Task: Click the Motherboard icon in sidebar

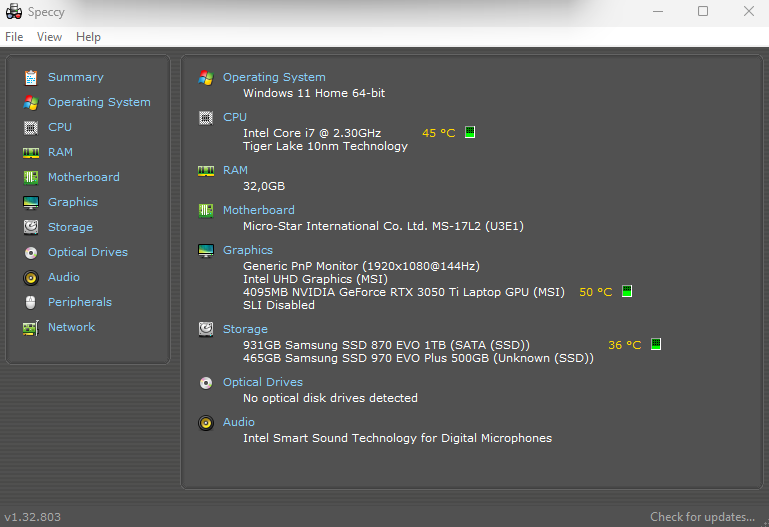Action: click(x=31, y=177)
